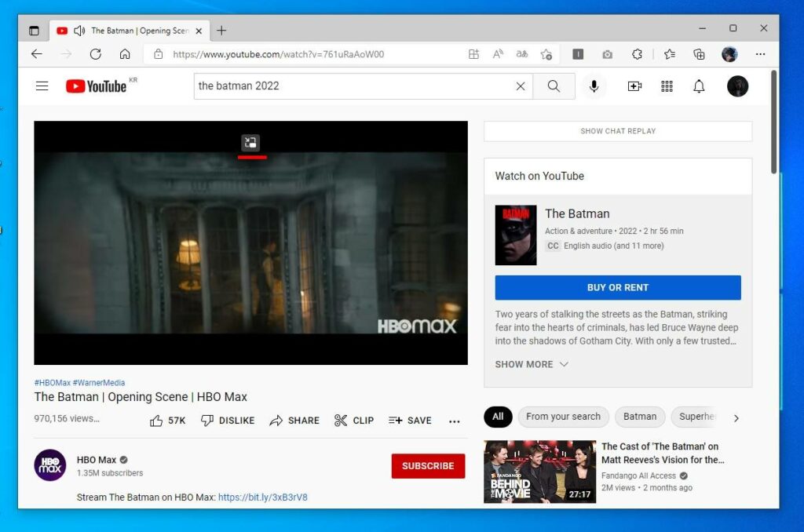Click the address bar URL
The height and width of the screenshot is (532, 804).
279,54
